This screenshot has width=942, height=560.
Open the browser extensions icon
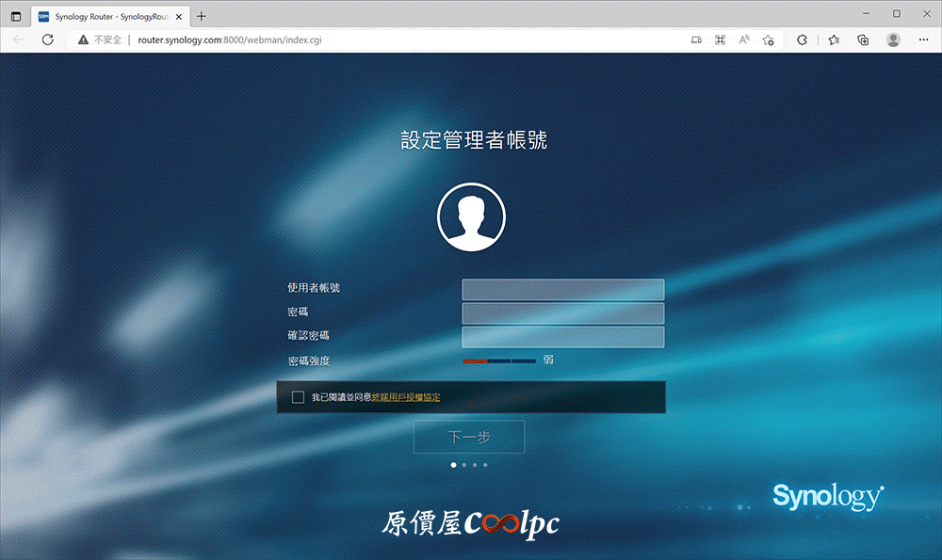[x=802, y=40]
